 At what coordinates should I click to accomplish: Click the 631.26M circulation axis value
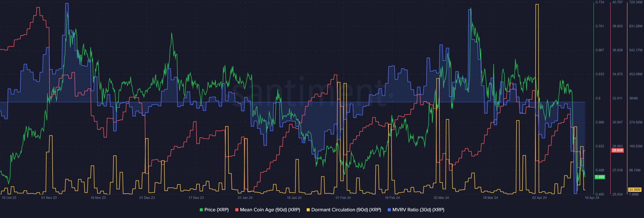click(x=635, y=26)
